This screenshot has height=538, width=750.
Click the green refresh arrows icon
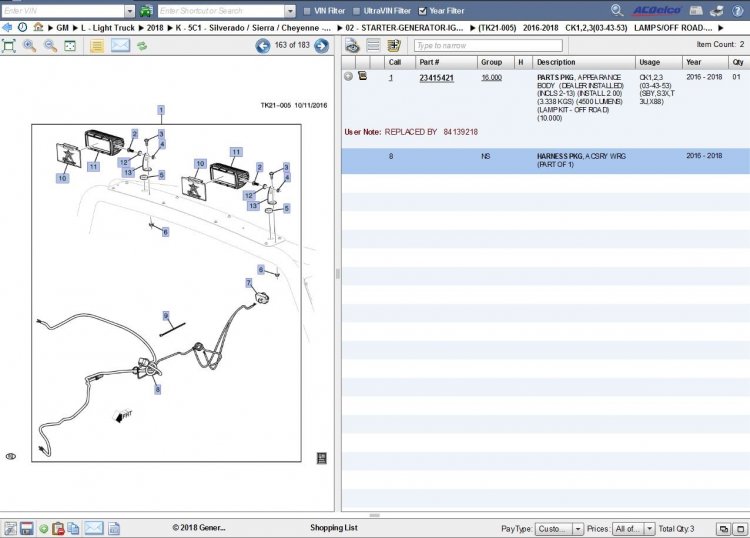(142, 46)
